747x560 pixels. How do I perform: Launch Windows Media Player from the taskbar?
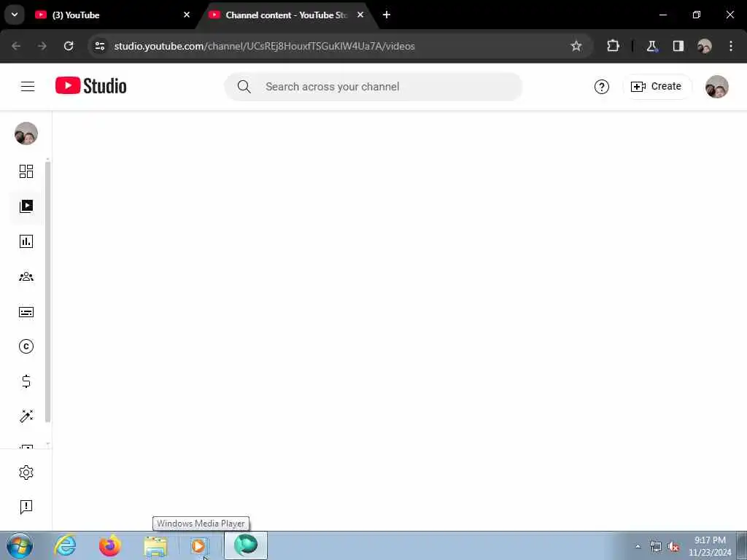(x=198, y=545)
